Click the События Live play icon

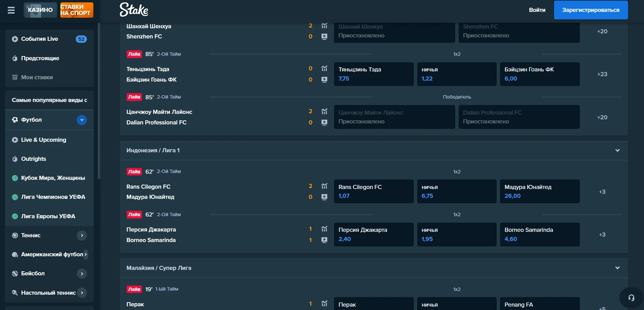[x=15, y=39]
